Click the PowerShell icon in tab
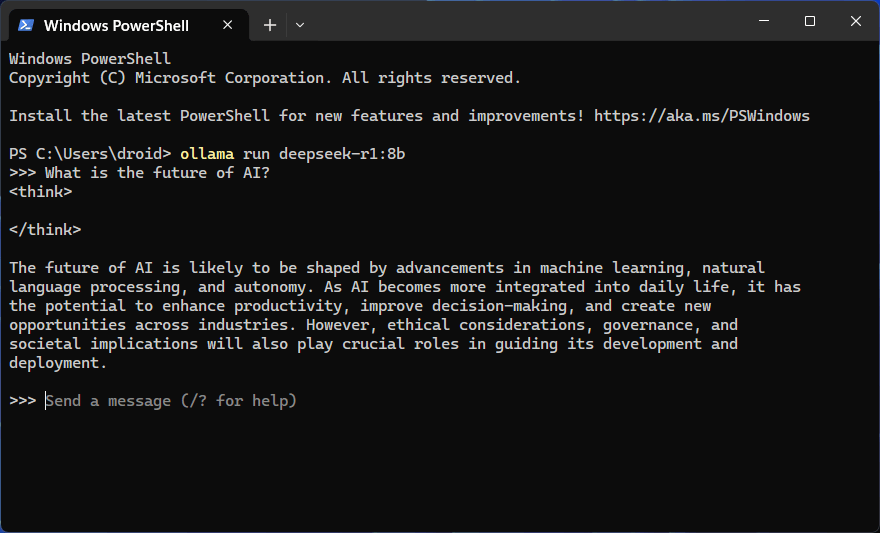Screen dimensions: 880x533 point(26,25)
